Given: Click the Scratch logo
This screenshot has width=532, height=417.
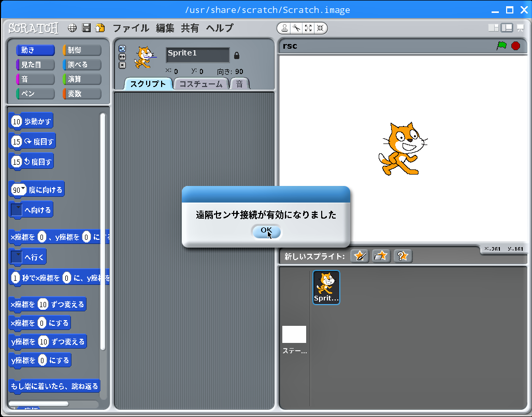Looking at the screenshot, I should pos(33,28).
